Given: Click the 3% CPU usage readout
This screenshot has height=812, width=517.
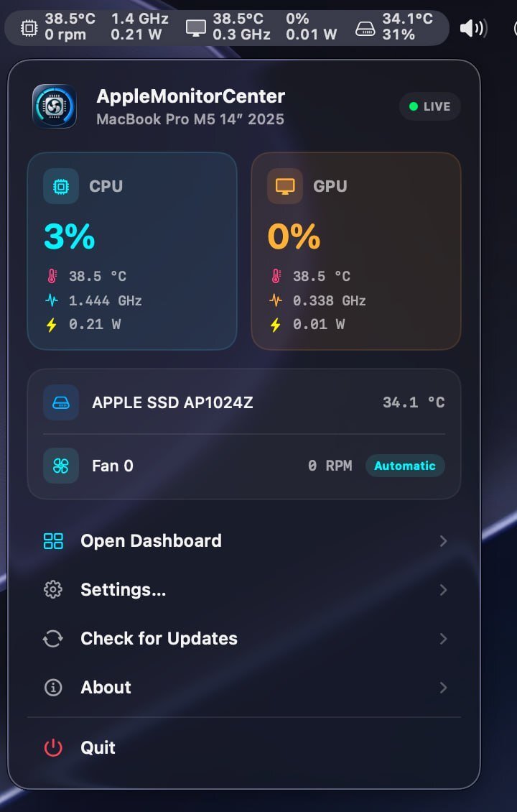Looking at the screenshot, I should (x=70, y=236).
